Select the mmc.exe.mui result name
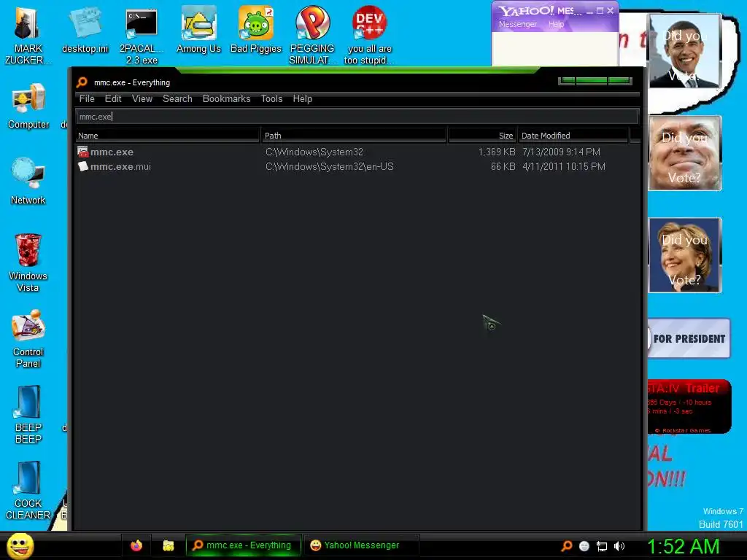747x560 pixels. [120, 167]
